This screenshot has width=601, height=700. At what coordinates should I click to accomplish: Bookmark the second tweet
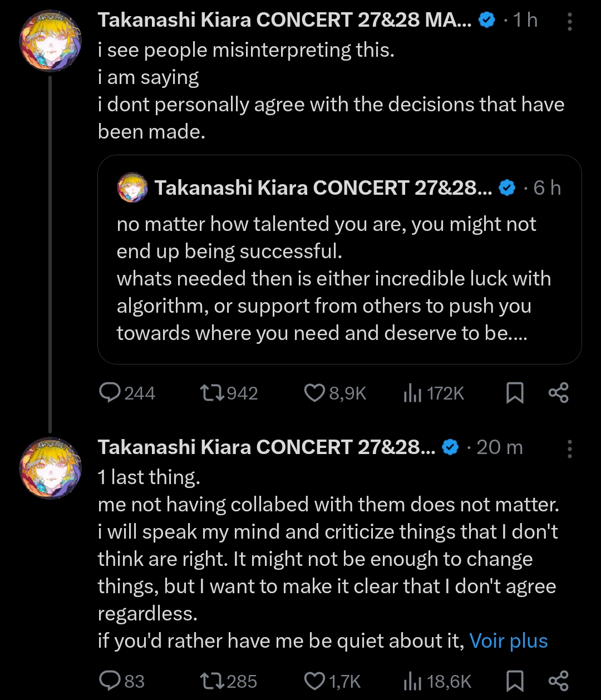click(515, 681)
